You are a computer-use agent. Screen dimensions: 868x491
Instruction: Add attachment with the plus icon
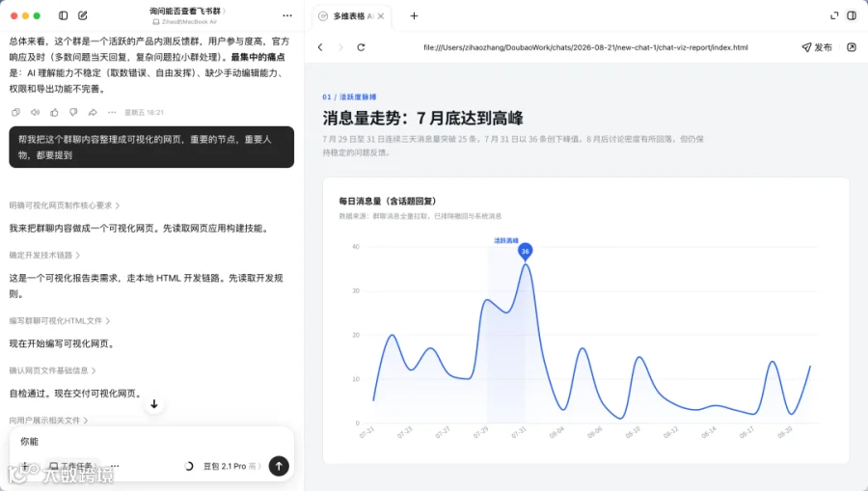pos(25,466)
